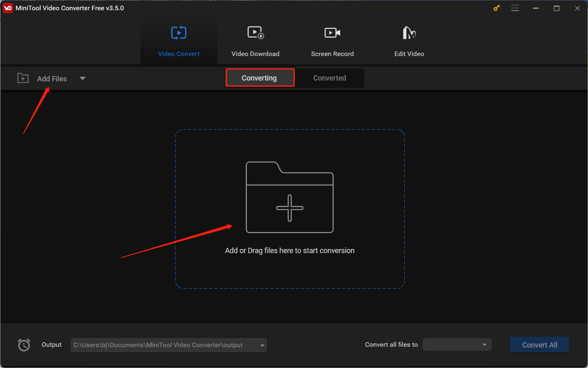The image size is (588, 368).
Task: Open the scheduled task alarm clock icon
Action: tap(24, 345)
